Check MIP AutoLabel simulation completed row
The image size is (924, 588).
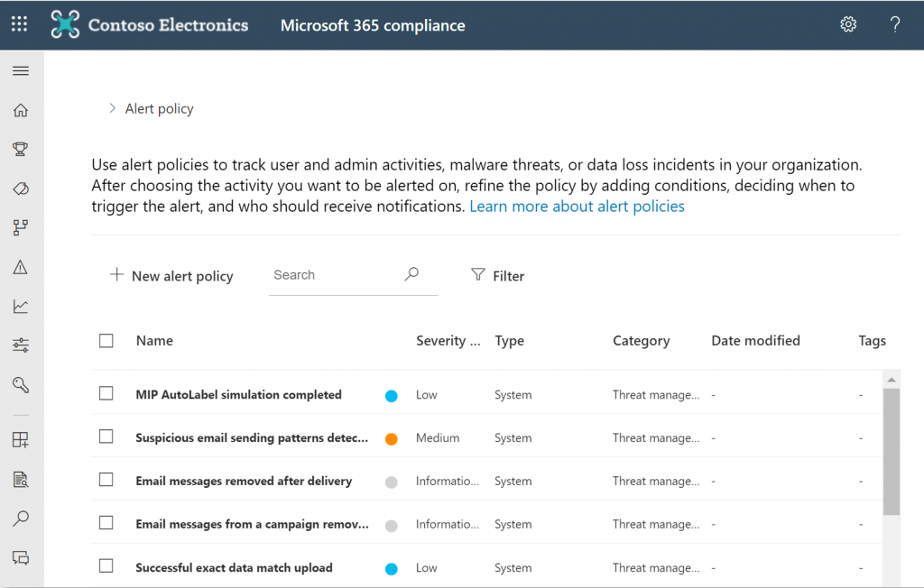coord(106,393)
